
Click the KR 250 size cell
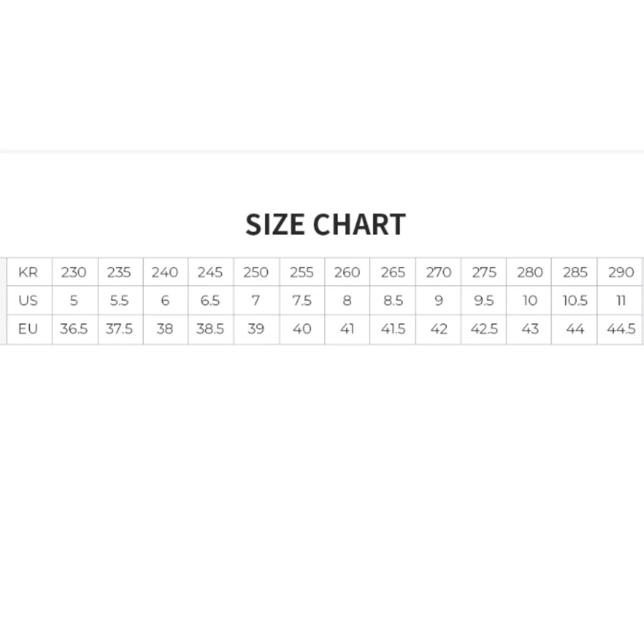click(x=256, y=272)
